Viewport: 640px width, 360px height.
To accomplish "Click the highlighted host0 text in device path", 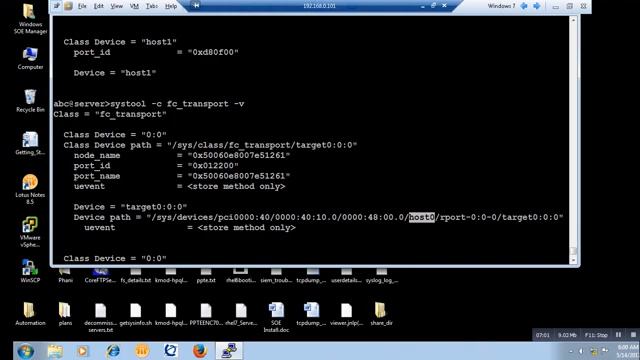I will [x=422, y=217].
